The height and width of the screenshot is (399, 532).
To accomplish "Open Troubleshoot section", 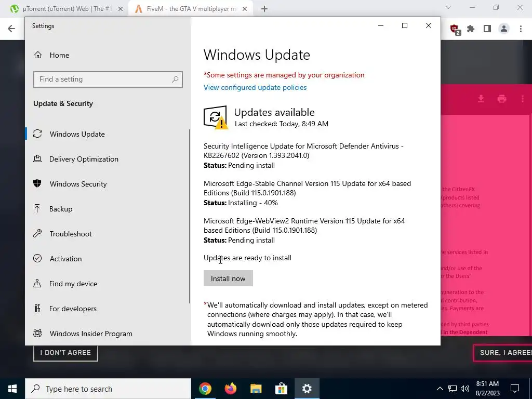I will [x=71, y=234].
